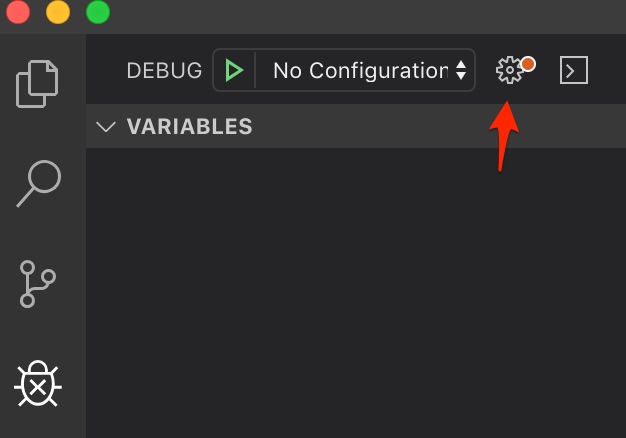Click the DEBUG panel title

point(164,71)
